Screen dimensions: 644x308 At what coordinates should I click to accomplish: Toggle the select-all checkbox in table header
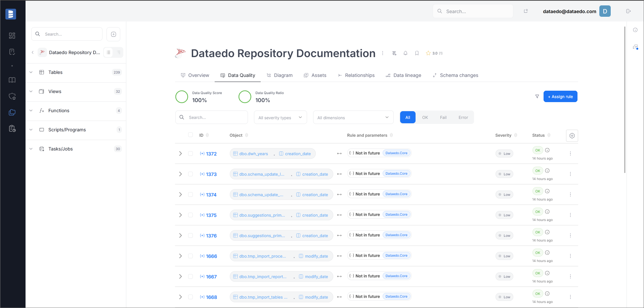[x=190, y=135]
